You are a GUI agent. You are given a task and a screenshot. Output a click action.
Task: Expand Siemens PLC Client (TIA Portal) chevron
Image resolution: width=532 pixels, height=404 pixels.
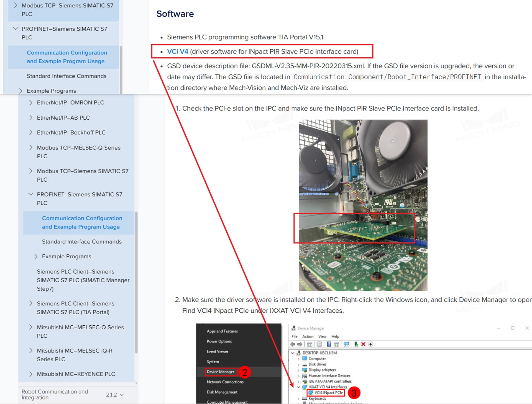coord(30,303)
